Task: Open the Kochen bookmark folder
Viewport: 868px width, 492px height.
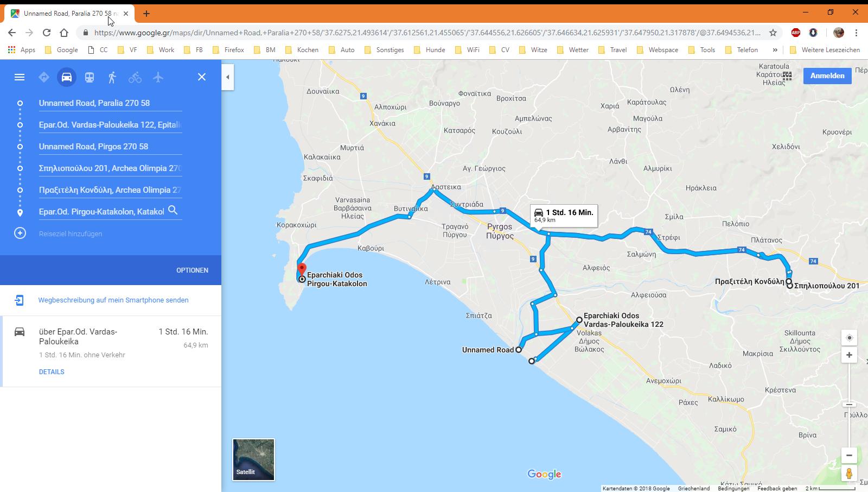Action: [x=302, y=50]
